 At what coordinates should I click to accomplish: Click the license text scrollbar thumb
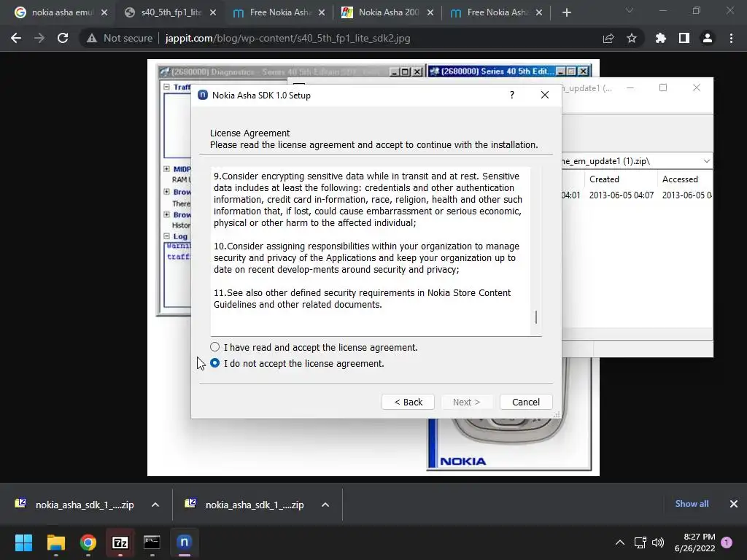coord(536,317)
